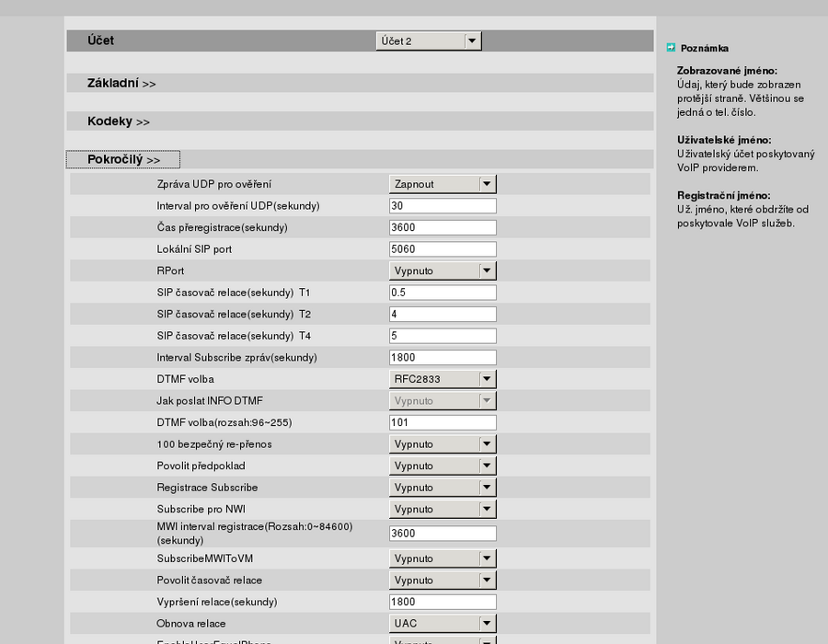Open Subscribe pro NWI dropdown
Viewport: 828px width, 644px height.
(x=443, y=509)
